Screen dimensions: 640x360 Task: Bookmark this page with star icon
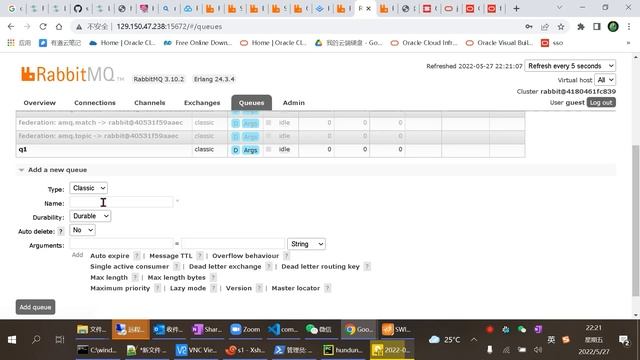coord(561,27)
